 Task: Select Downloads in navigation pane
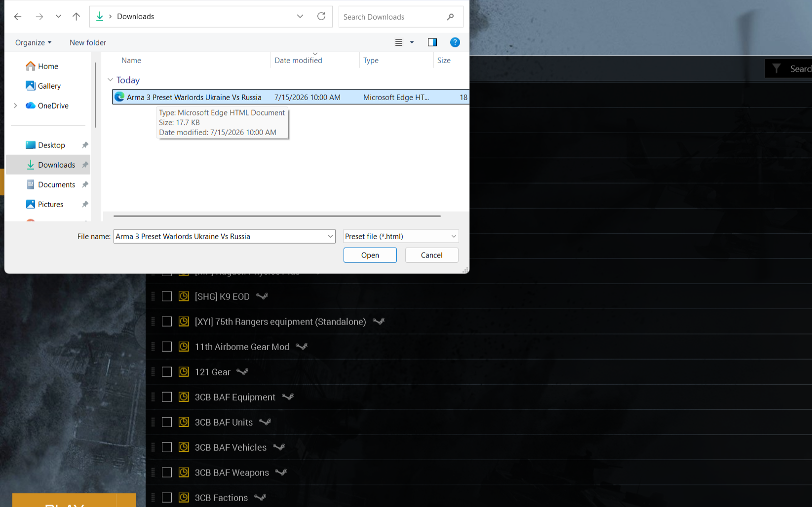pos(48,165)
